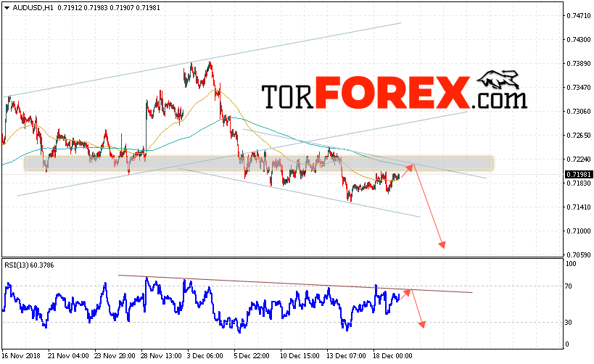Click the 23 Nov 20:00 time label
Screen dimensions: 594x364
(115, 356)
